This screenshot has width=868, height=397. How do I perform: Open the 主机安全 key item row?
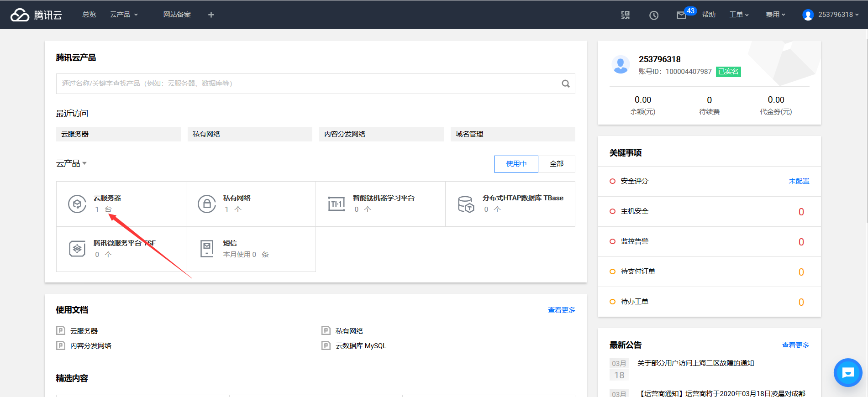[x=710, y=211]
